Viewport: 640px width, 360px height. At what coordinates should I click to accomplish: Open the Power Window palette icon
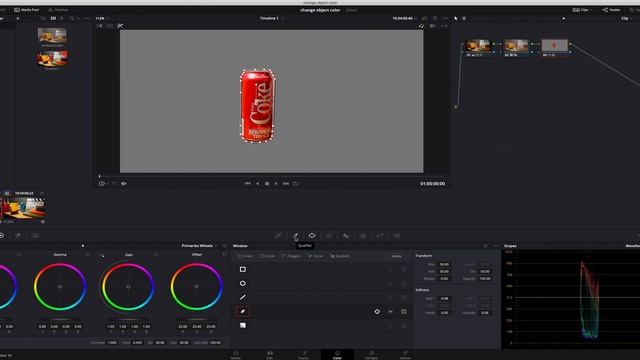(312, 236)
